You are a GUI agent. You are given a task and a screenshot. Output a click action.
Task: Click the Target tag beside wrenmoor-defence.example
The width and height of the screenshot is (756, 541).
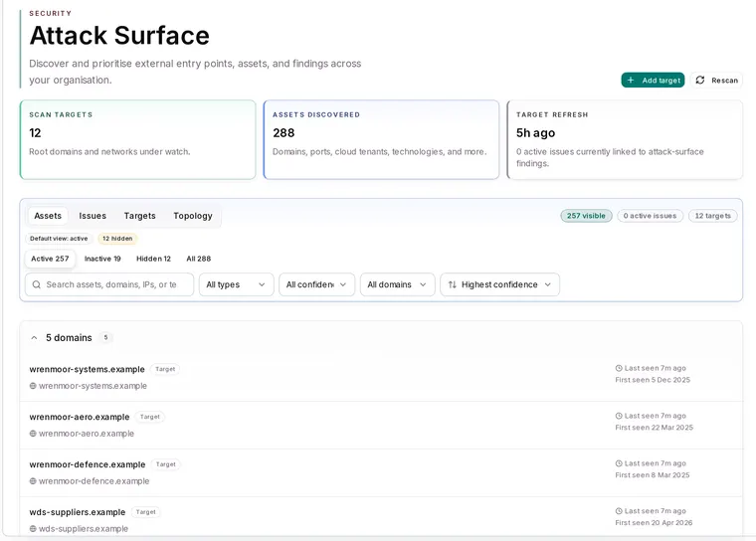tap(166, 464)
